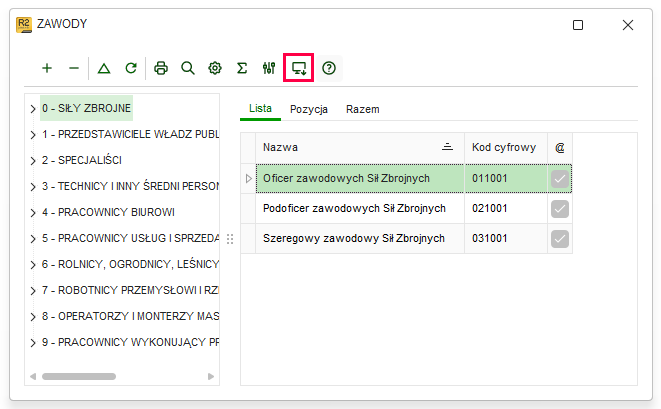Toggle checkbox for Szeregowy zawodowy Sił Zbrojnych
The height and width of the screenshot is (409, 661).
[x=560, y=239]
